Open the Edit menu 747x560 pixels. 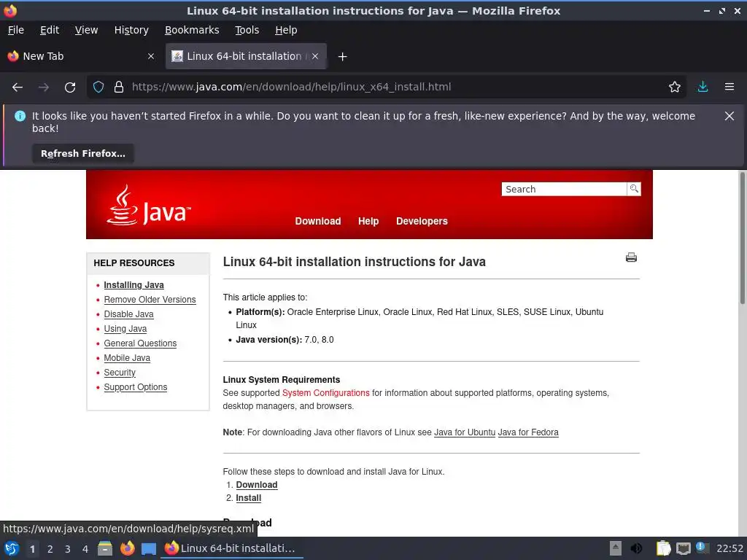[50, 30]
